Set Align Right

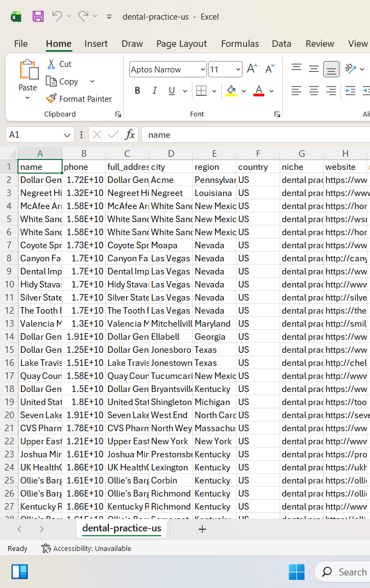coord(331,91)
